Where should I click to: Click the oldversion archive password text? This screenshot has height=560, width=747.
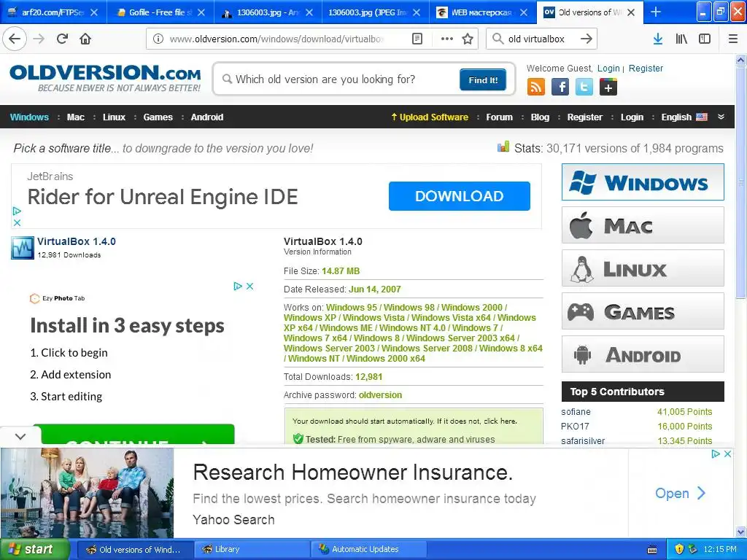click(x=380, y=394)
